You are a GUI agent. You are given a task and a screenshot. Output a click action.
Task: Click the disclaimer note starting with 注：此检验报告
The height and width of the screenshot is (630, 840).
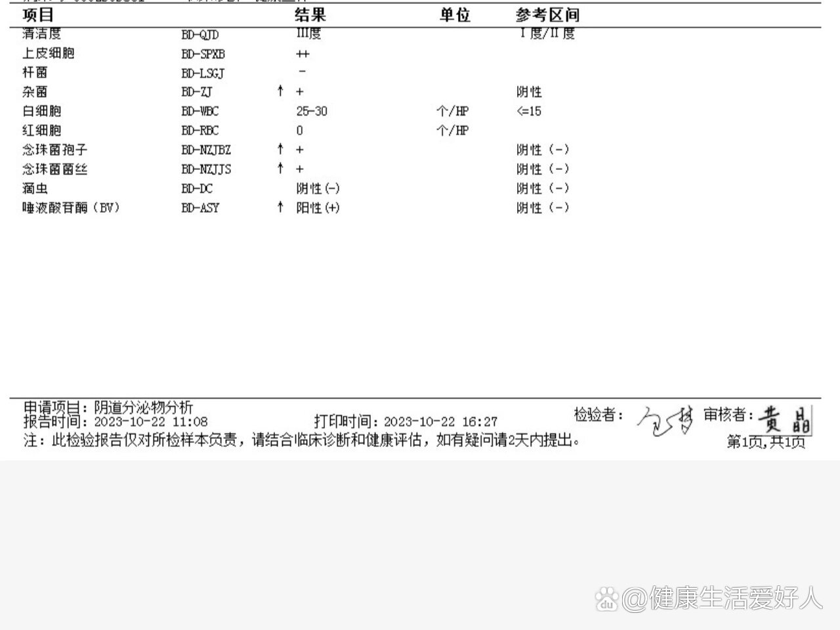(302, 440)
